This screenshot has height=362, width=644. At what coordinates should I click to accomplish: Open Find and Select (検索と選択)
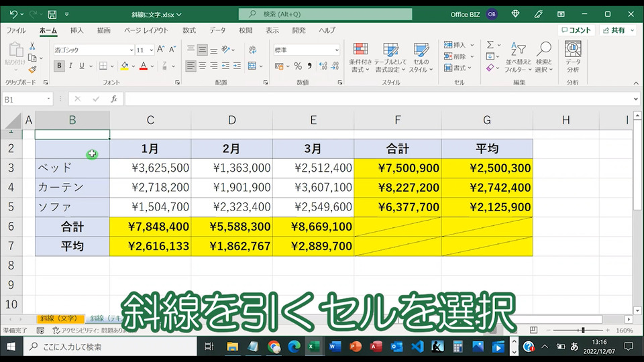(544, 58)
